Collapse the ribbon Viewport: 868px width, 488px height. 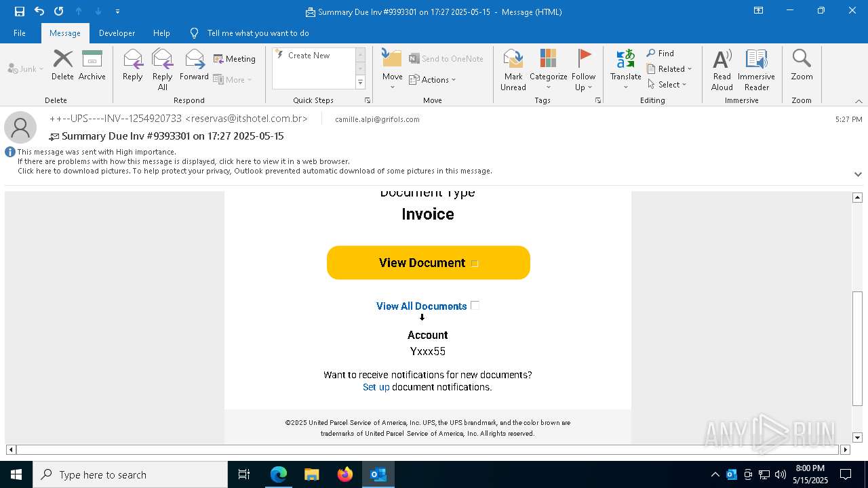pos(859,101)
